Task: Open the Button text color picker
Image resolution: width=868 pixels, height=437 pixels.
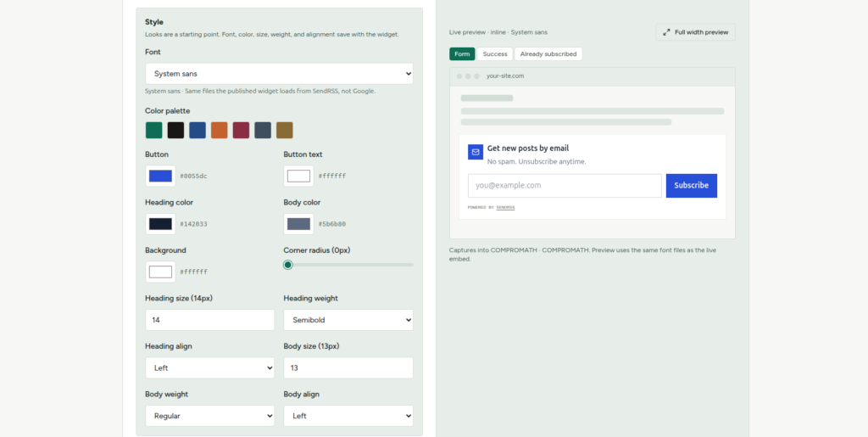Action: pos(299,176)
